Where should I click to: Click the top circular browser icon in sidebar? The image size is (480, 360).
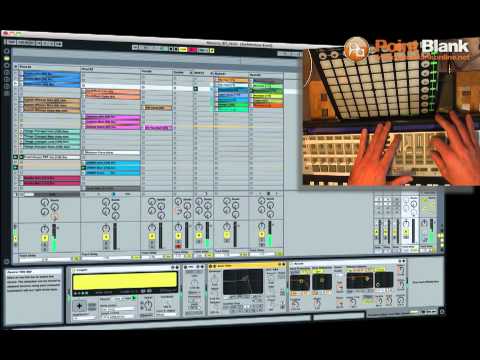click(x=6, y=51)
